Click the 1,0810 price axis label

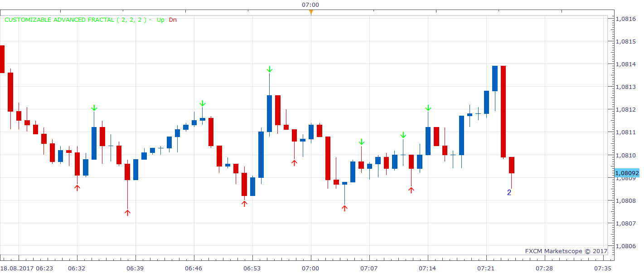(x=625, y=155)
